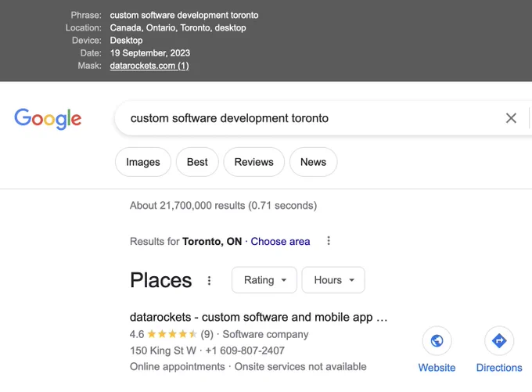Click the Online appointments text
Viewport: 532px width, 392px height.
click(177, 367)
